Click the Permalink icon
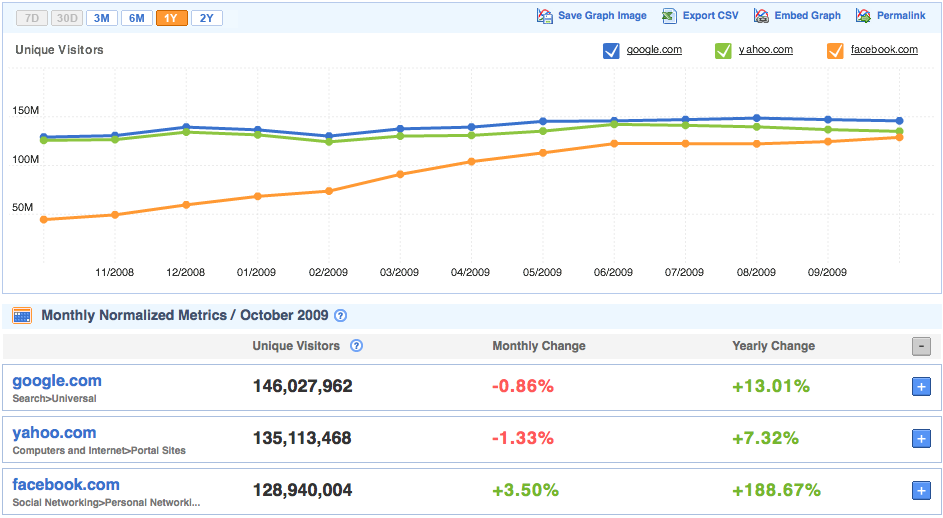 (863, 16)
